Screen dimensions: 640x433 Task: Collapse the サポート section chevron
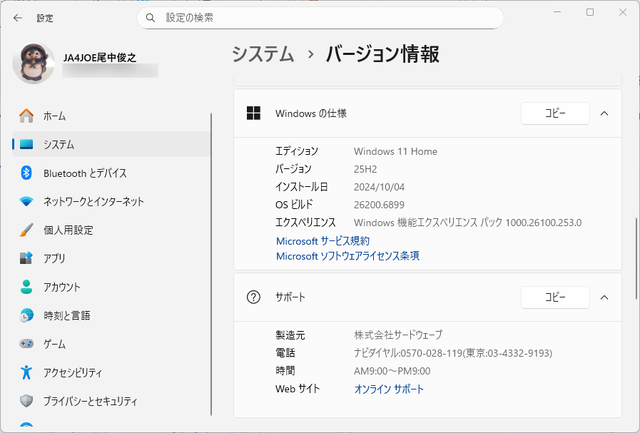click(604, 298)
